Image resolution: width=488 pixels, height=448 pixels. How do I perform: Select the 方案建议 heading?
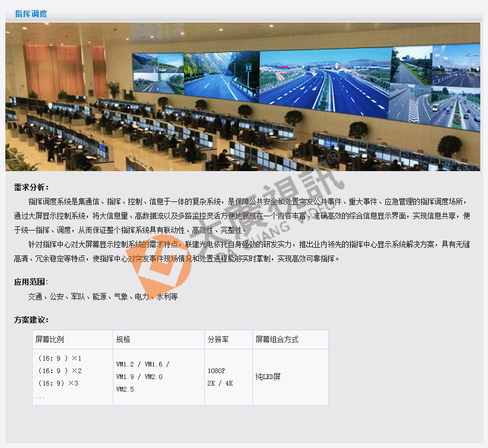[x=31, y=320]
